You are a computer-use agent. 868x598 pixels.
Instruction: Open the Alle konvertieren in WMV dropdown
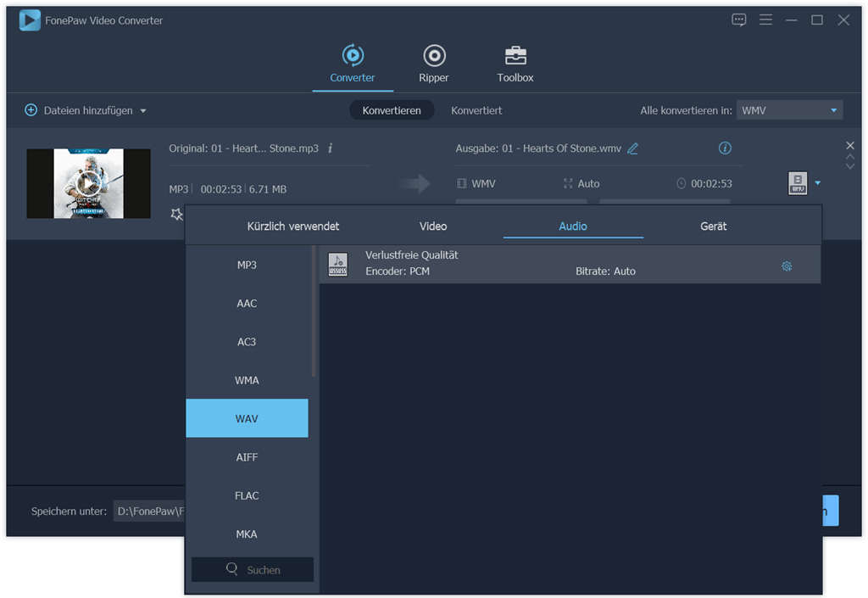pyautogui.click(x=789, y=110)
